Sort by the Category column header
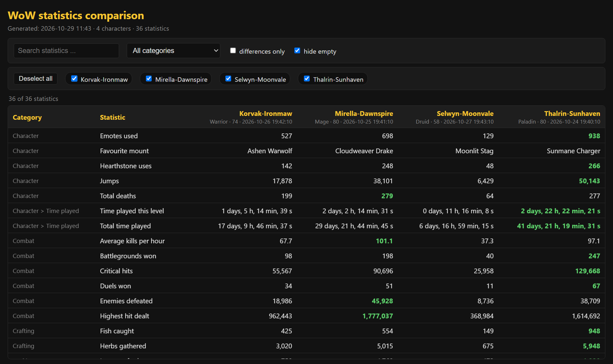 (27, 118)
